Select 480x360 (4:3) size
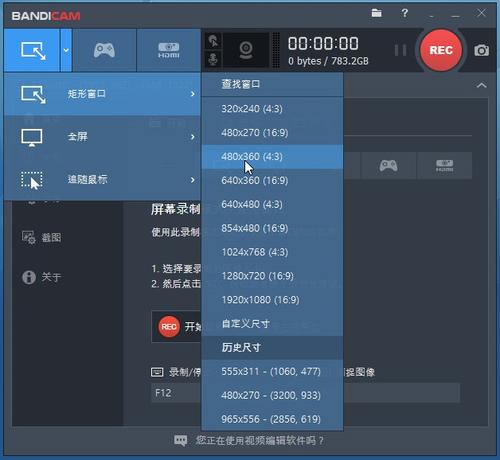 coord(272,157)
